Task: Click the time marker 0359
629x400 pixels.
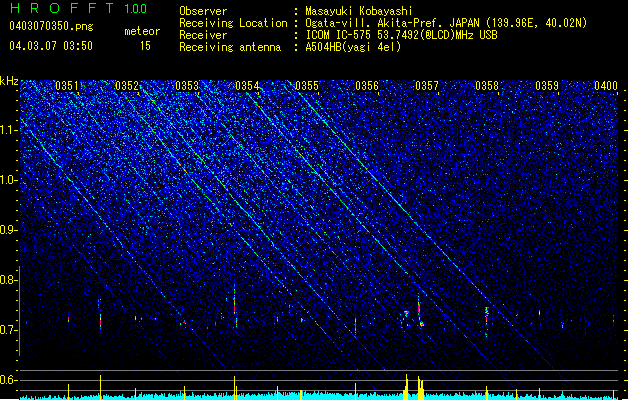Action: tap(547, 86)
